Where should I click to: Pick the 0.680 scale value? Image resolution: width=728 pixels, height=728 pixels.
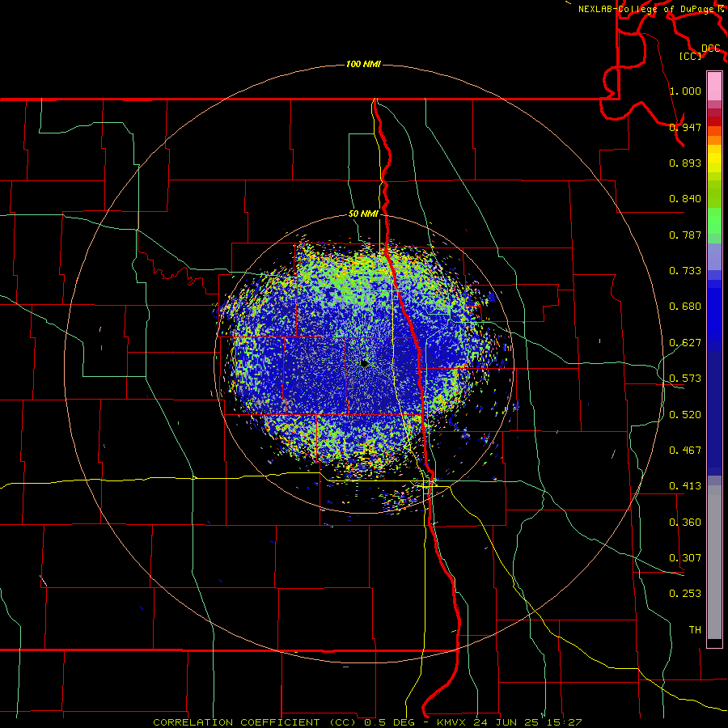pos(685,307)
